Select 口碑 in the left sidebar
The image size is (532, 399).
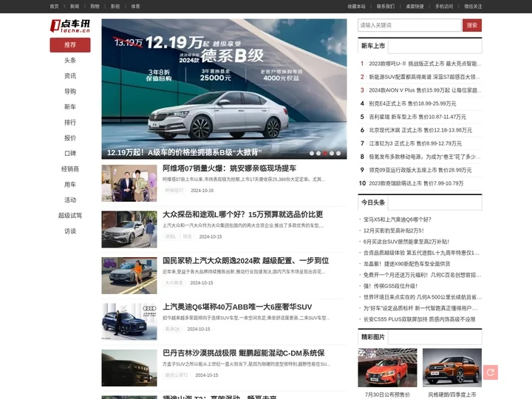pyautogui.click(x=70, y=154)
